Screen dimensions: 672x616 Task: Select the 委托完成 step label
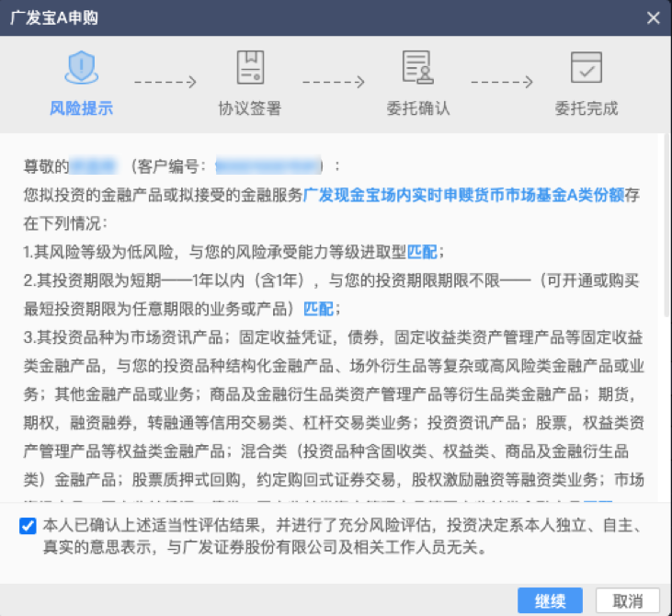586,108
